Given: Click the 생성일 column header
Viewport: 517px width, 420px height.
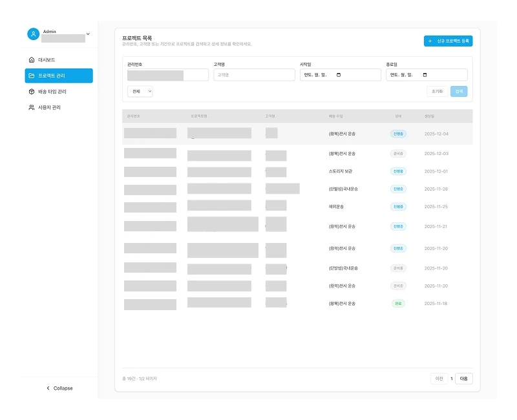Looking at the screenshot, I should 429,116.
